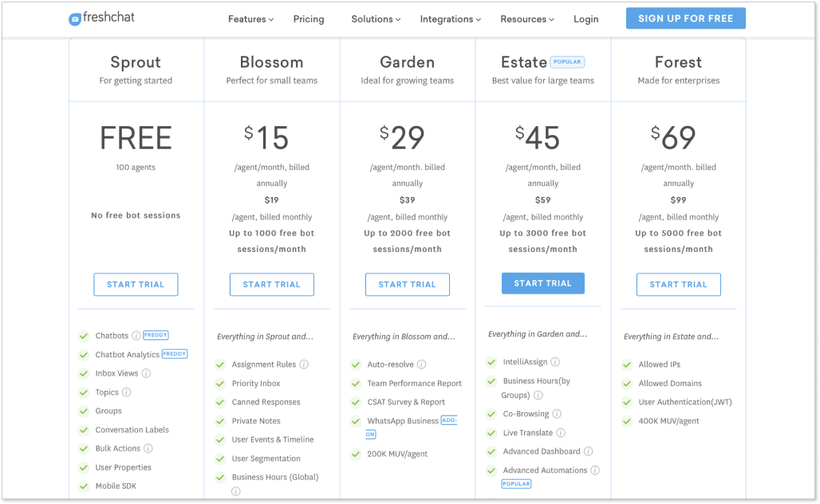Start trial for Sprout plan

click(136, 285)
